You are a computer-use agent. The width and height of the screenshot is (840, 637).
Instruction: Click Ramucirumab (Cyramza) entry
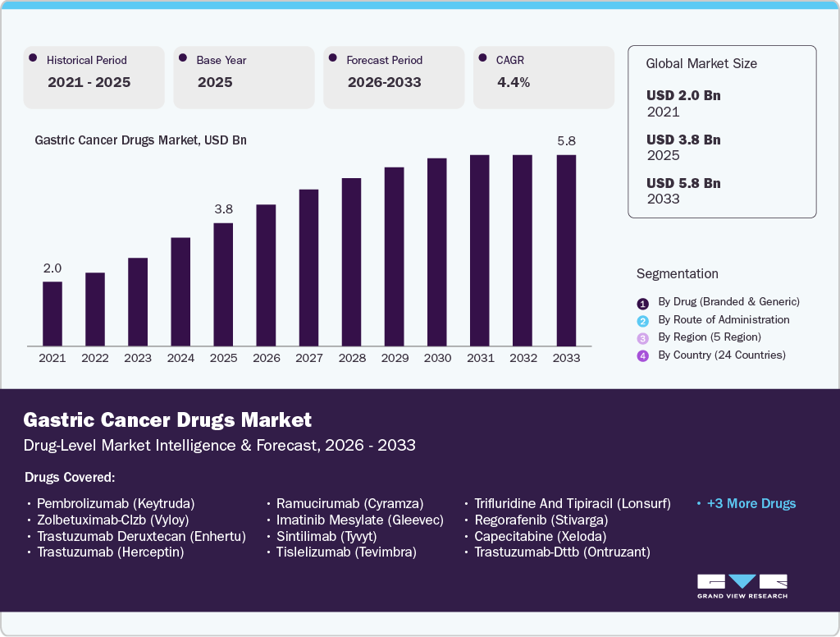(349, 503)
